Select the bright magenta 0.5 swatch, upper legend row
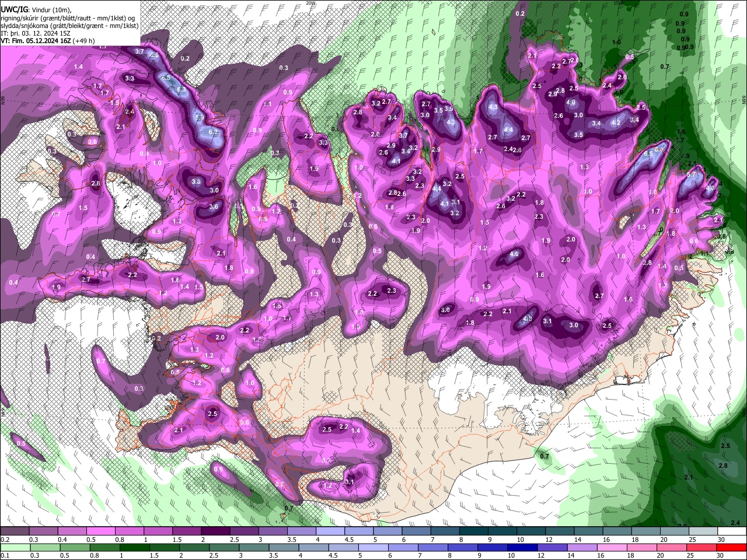 pos(100,531)
